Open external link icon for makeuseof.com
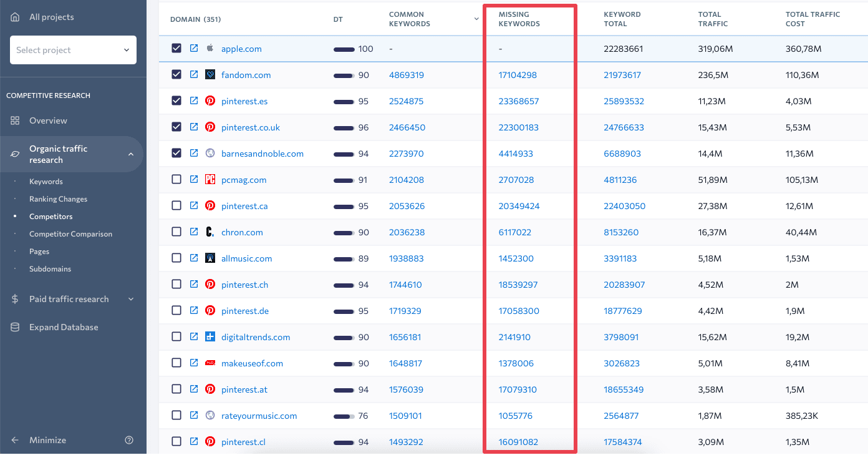 point(194,363)
